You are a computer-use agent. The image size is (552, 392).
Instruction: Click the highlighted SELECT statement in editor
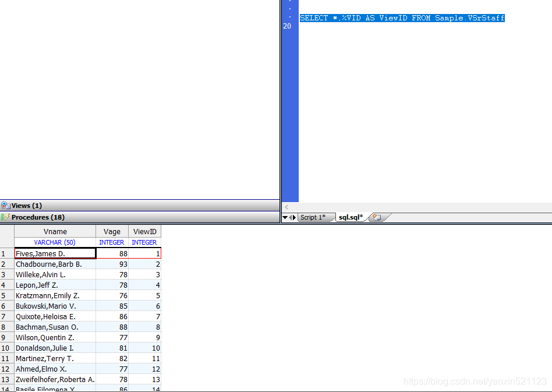tap(402, 18)
